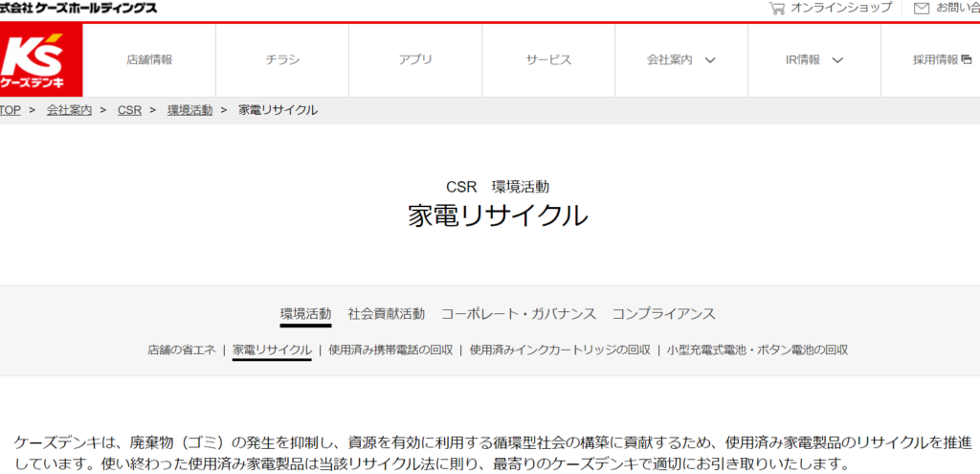980x474 pixels.
Task: Select the 環境活動 tab
Action: click(x=305, y=314)
